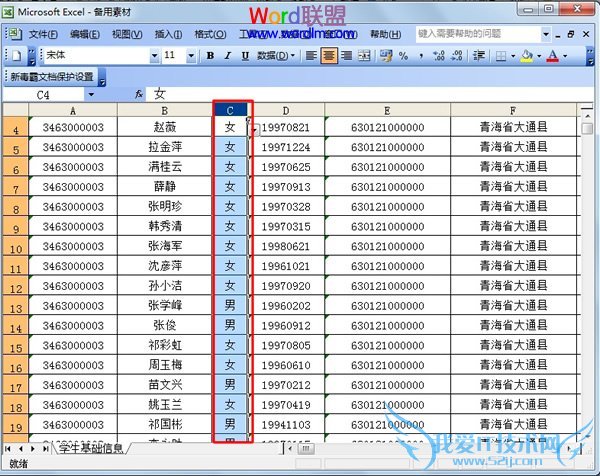Go to last sheet tab arrow
This screenshot has width=600, height=476.
tap(46, 448)
